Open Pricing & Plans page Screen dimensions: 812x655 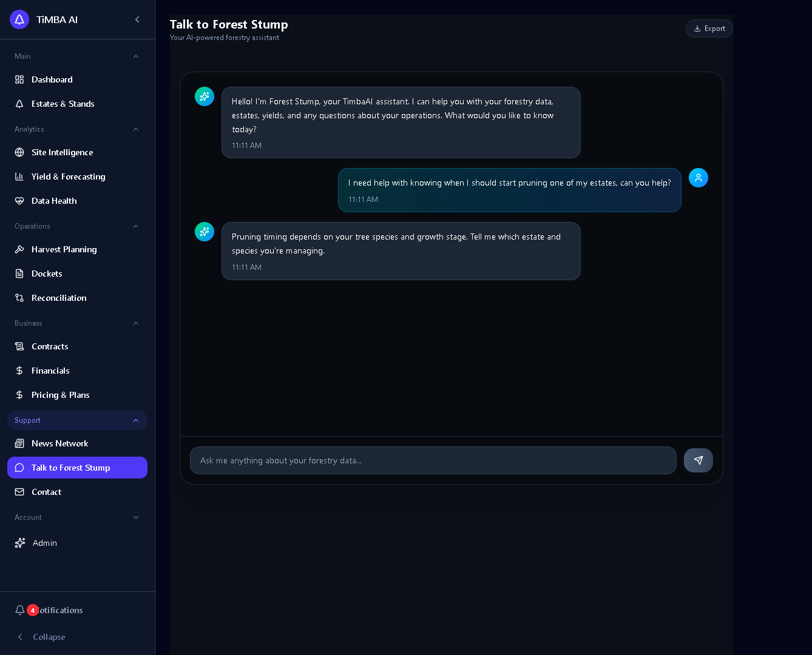[x=60, y=395]
